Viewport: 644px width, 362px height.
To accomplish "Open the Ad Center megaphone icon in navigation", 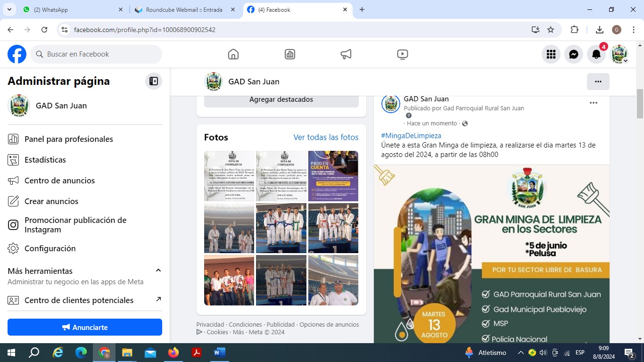I will (346, 54).
